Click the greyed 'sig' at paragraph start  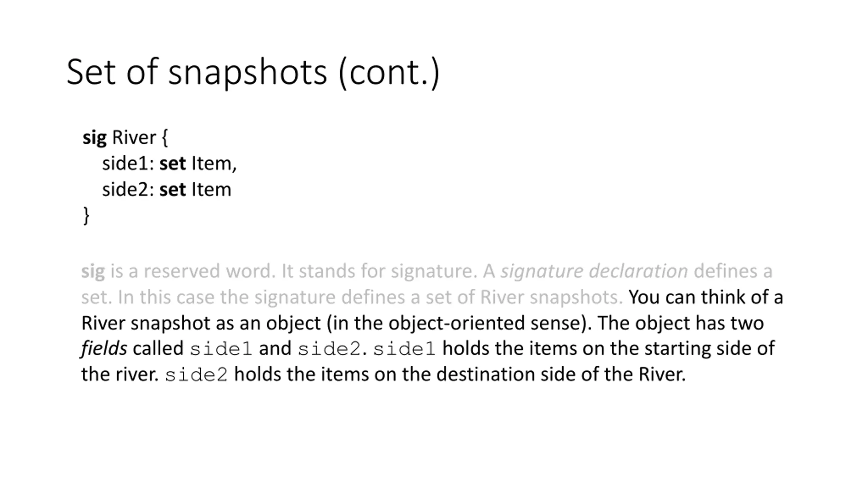point(93,272)
